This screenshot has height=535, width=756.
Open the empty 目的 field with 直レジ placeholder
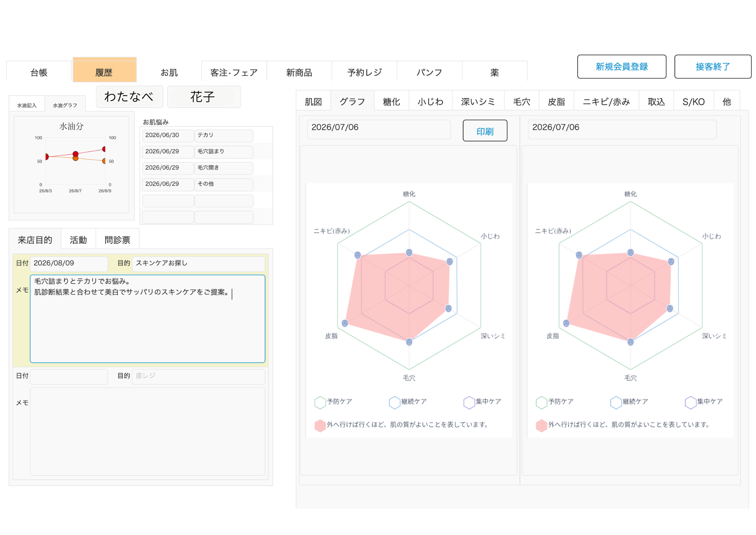point(198,376)
